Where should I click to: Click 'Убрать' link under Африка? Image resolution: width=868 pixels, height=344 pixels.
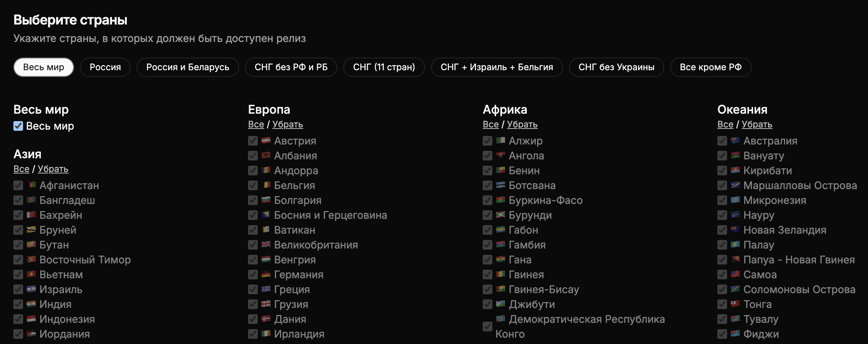pyautogui.click(x=522, y=124)
